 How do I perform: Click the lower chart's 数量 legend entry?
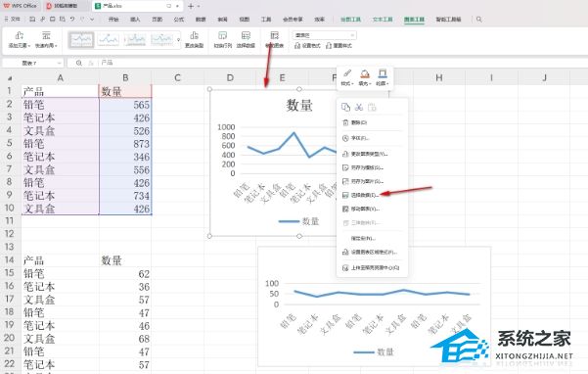pos(374,351)
